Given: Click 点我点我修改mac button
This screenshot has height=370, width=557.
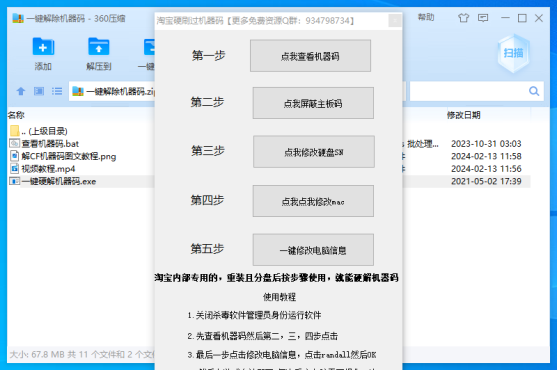Looking at the screenshot, I should (x=313, y=201).
